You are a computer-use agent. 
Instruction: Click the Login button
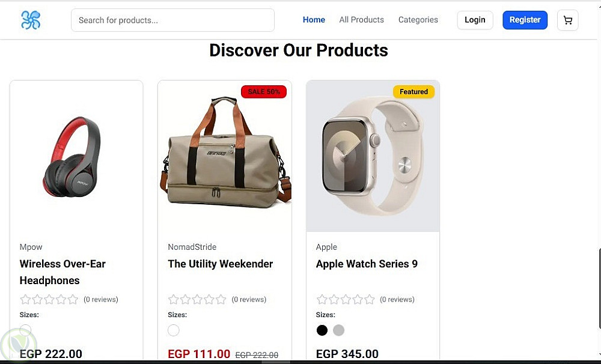point(475,20)
